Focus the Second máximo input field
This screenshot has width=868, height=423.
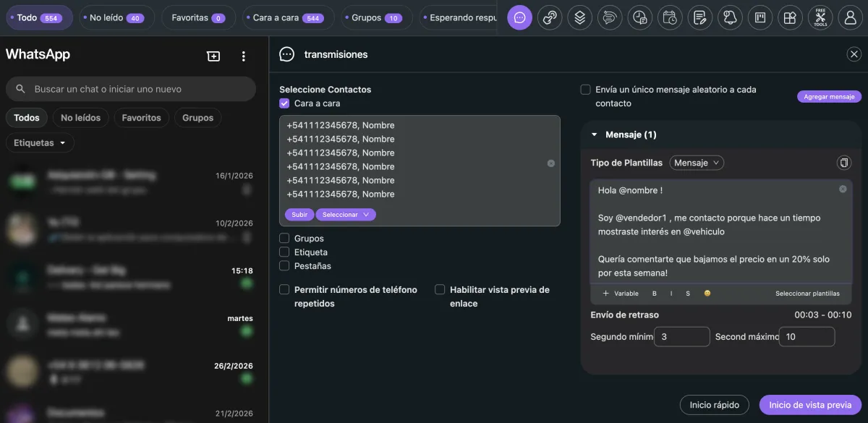(x=807, y=337)
